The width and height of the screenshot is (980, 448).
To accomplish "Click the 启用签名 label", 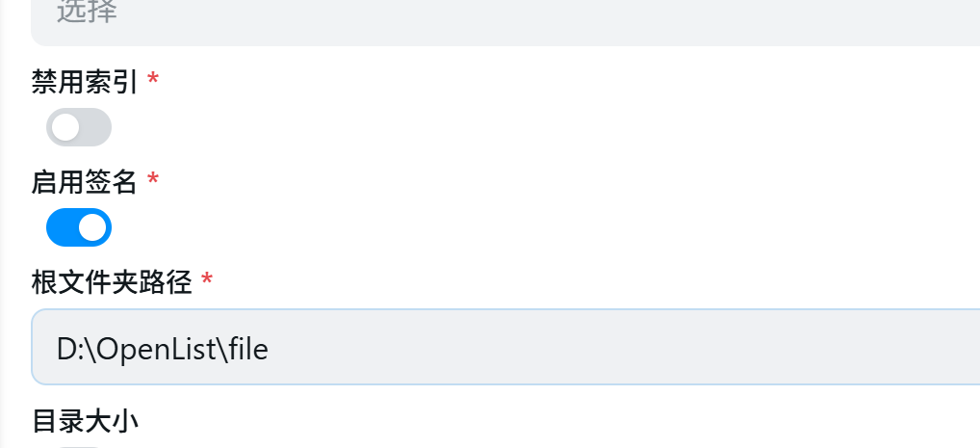I will 85,181.
